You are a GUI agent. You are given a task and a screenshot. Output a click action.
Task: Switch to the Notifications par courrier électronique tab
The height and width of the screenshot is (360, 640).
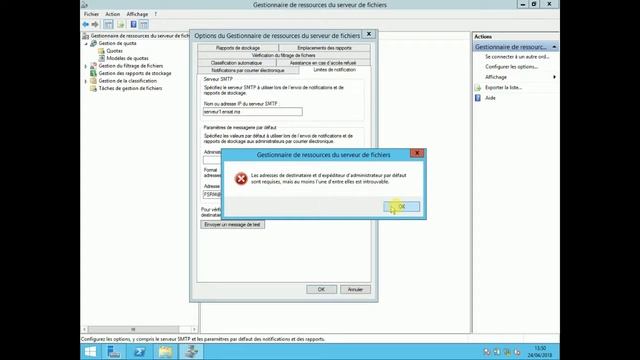click(x=248, y=70)
